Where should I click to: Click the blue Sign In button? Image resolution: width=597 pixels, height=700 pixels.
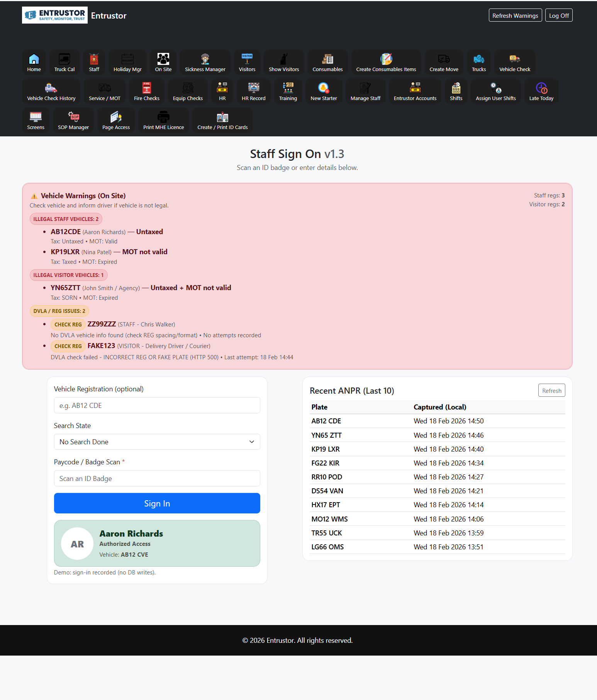[x=157, y=503]
